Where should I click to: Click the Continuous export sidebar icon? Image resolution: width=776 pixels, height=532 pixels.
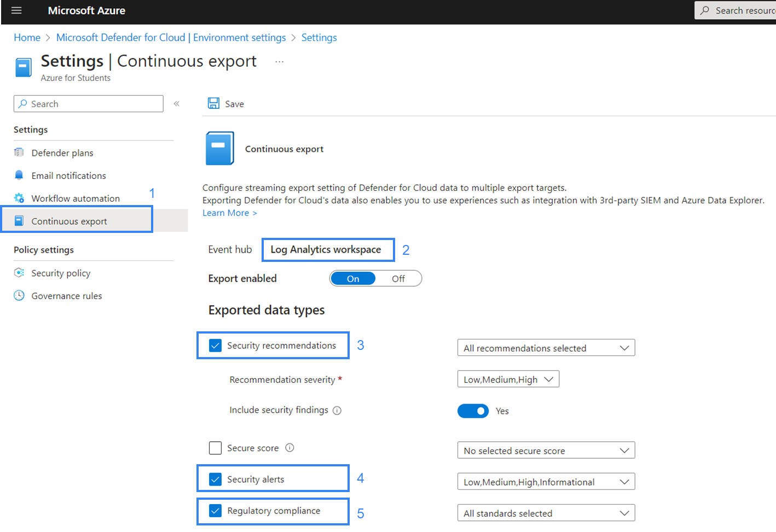pyautogui.click(x=19, y=221)
